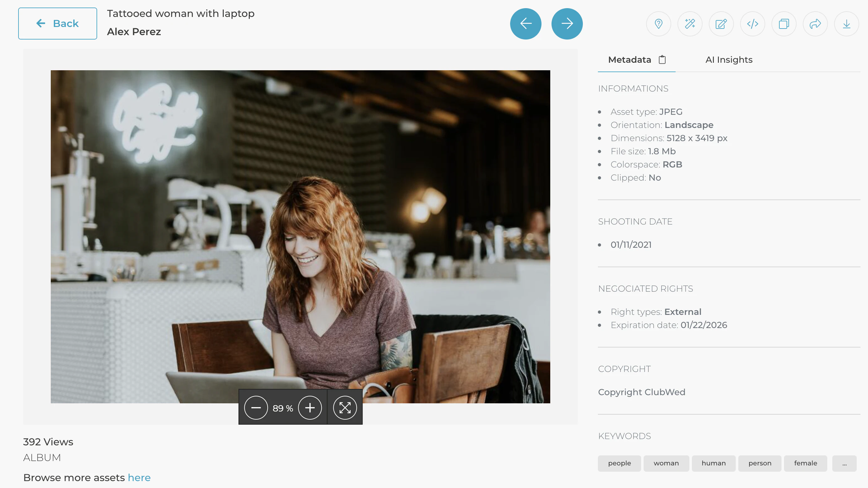
Task: Download the asset
Action: click(x=846, y=24)
